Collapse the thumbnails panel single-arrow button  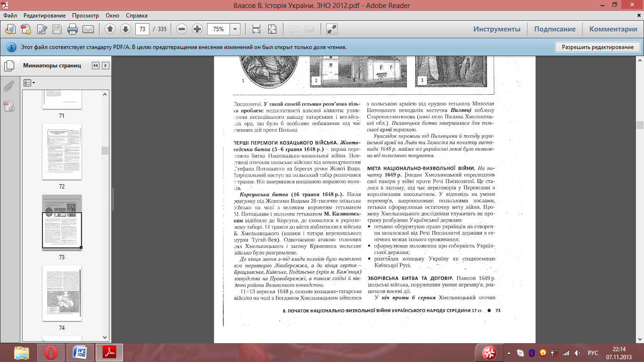106,66
